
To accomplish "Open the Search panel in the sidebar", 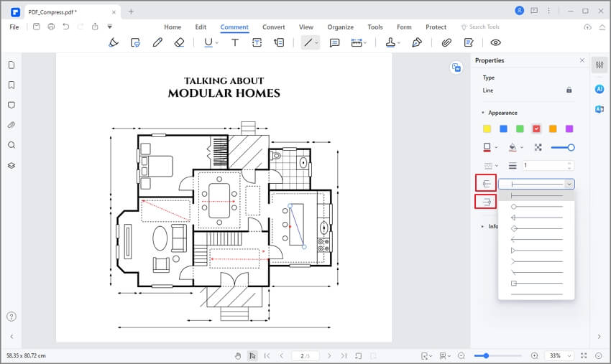I will (12, 145).
